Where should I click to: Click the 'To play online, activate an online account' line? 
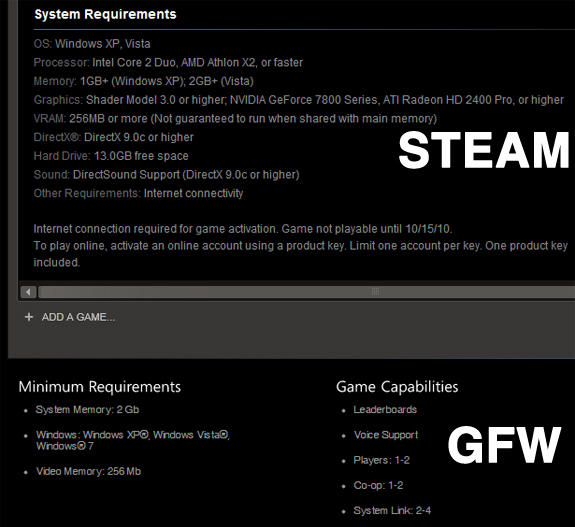click(x=300, y=246)
